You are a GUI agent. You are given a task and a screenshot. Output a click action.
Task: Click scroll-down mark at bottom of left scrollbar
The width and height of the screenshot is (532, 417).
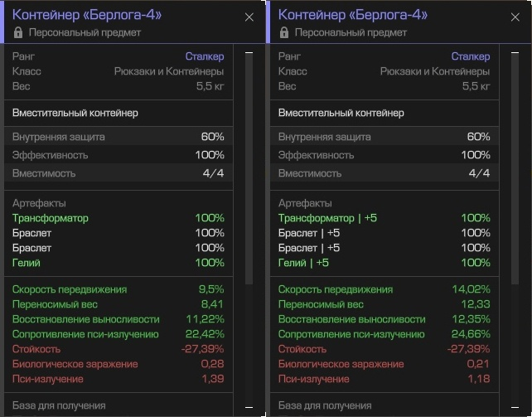pos(249,408)
